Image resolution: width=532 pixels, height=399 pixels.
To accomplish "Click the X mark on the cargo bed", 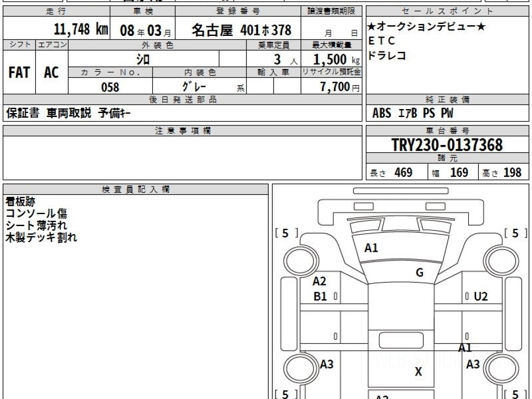I will (418, 372).
